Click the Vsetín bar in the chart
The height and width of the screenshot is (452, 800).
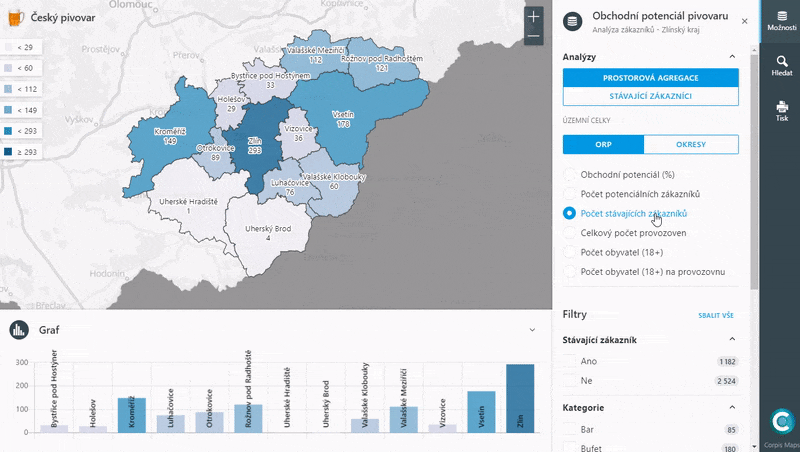pos(481,412)
